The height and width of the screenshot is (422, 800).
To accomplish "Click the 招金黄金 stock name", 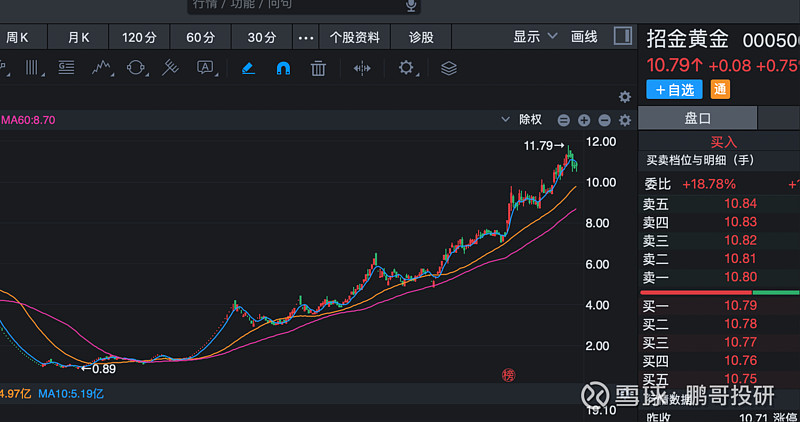I will click(x=687, y=39).
